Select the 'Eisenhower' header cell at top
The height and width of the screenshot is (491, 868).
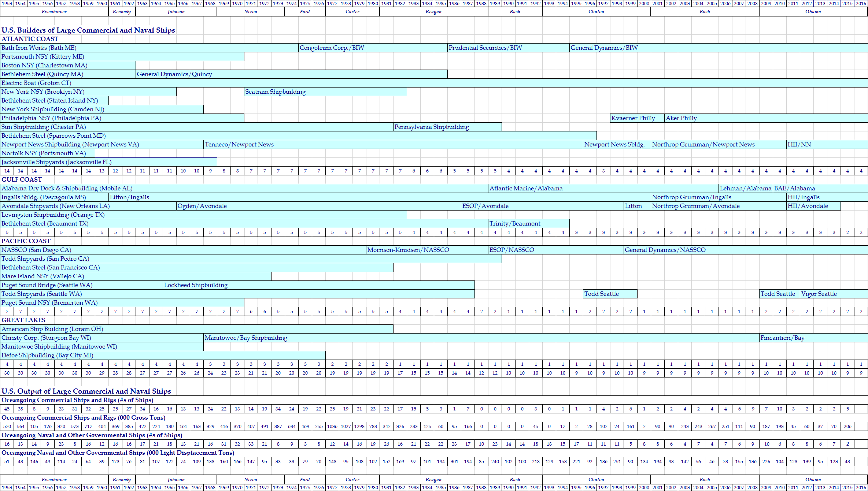[x=54, y=12]
